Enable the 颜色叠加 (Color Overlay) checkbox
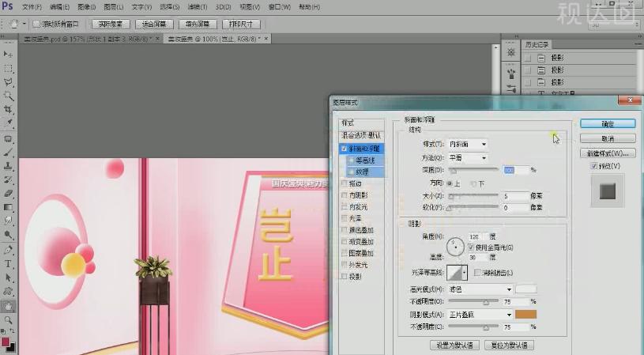This screenshot has height=355, width=644. tap(345, 230)
